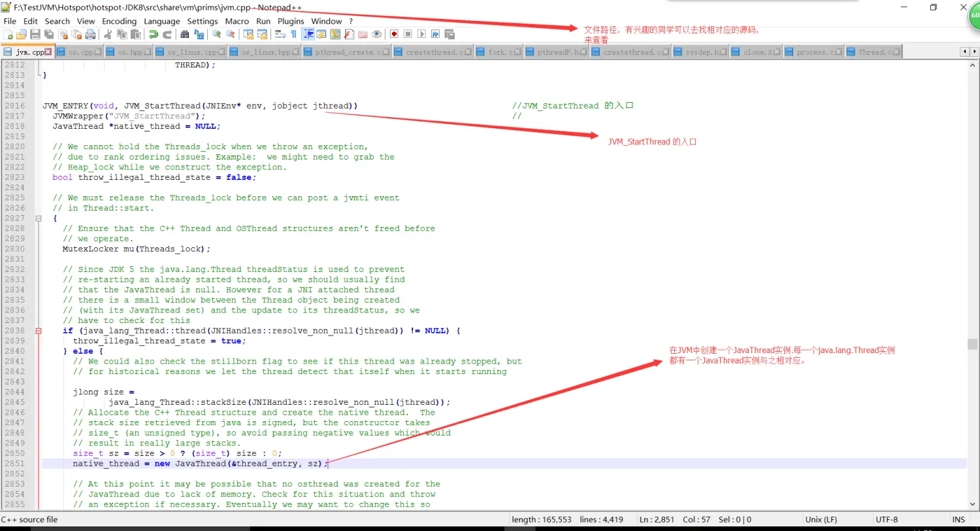Open the user-defined language dialog icon
Image resolution: width=980 pixels, height=531 pixels.
(x=321, y=34)
